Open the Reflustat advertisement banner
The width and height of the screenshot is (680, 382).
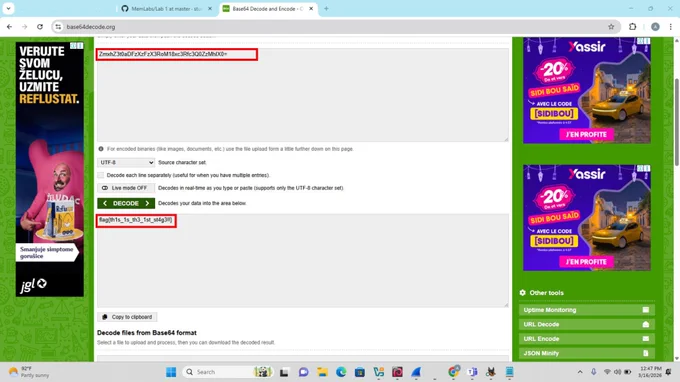(50, 169)
